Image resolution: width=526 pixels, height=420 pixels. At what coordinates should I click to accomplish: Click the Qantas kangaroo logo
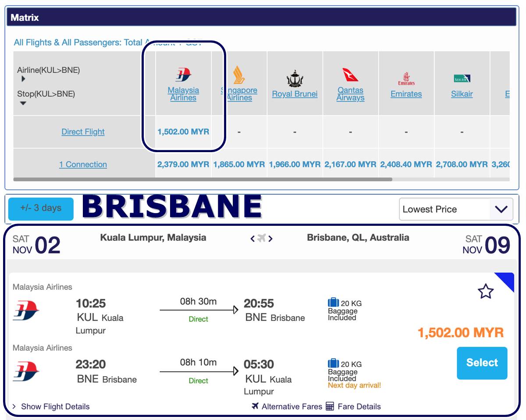tap(351, 75)
